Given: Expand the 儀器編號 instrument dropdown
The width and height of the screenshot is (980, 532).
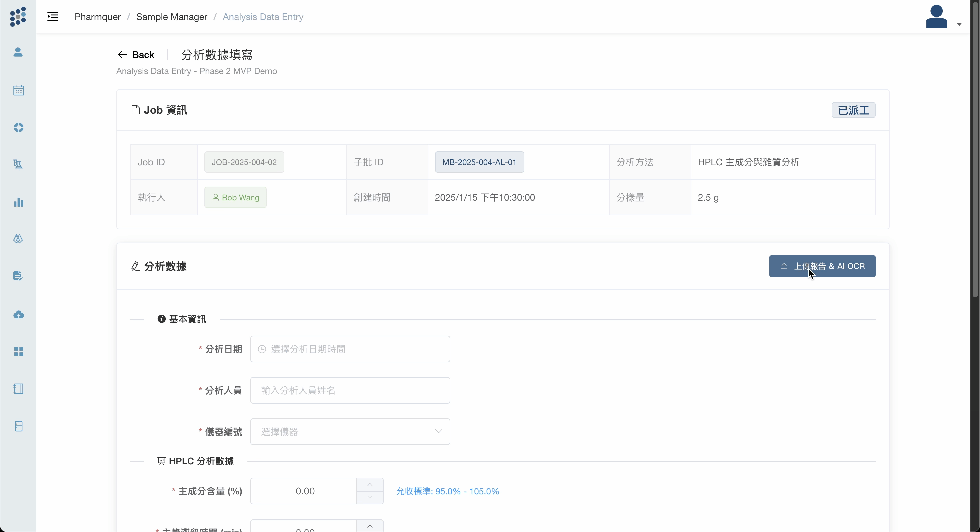Looking at the screenshot, I should [350, 432].
